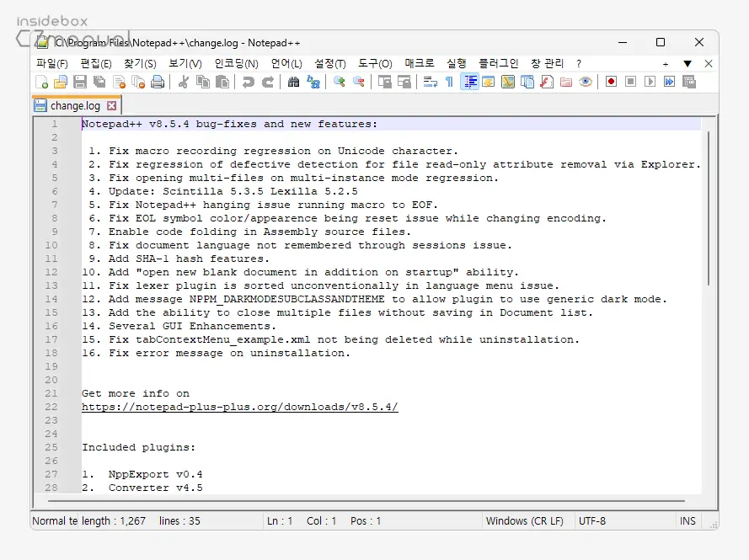Expand the toolbar overflow chevron near the close icon
749x560 pixels.
688,63
